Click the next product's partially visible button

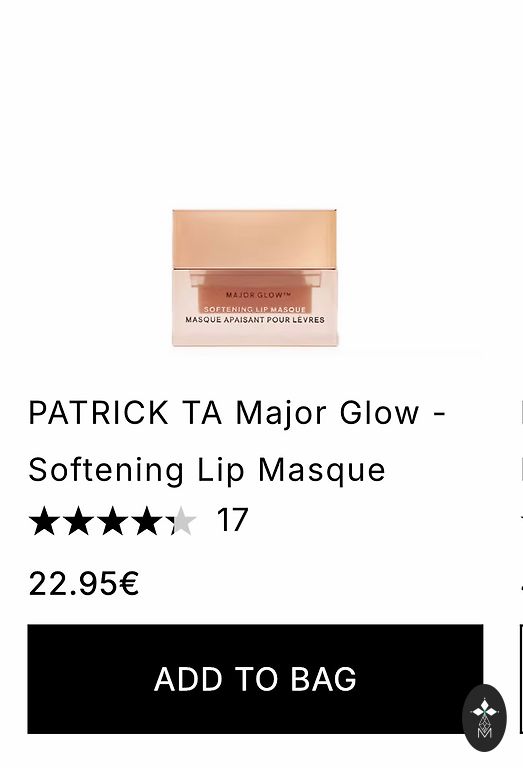[521, 679]
